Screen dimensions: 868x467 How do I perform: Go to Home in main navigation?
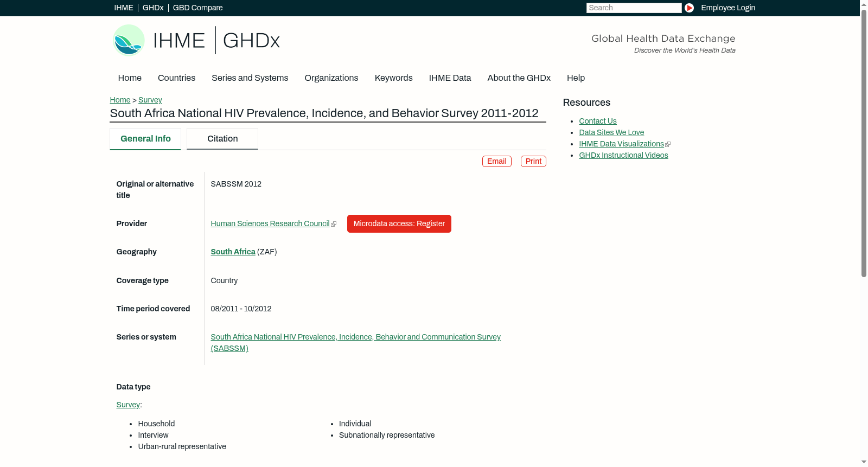130,78
